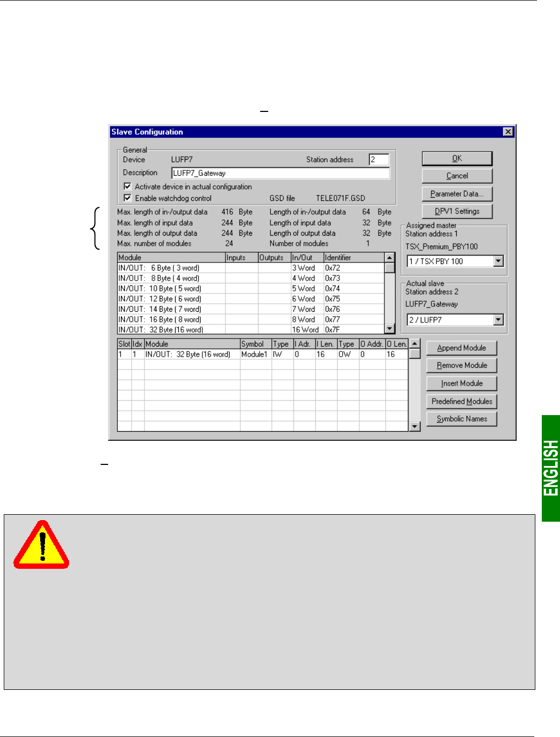
Task: Click the In/Out column header
Action: click(x=307, y=258)
